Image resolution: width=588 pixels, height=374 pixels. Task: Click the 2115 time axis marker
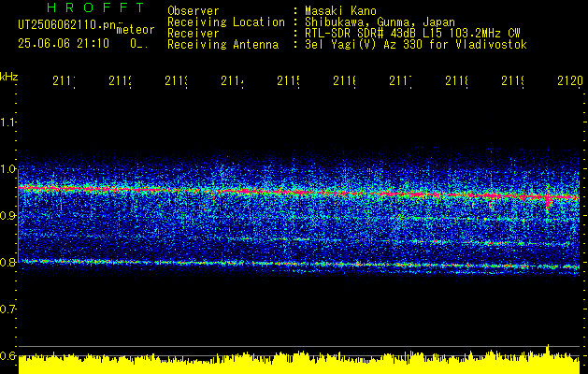click(x=288, y=80)
